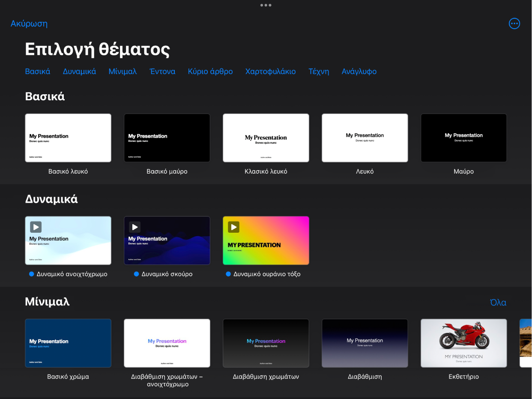Switch to the Έντονα category tab
The image size is (532, 399).
point(162,72)
